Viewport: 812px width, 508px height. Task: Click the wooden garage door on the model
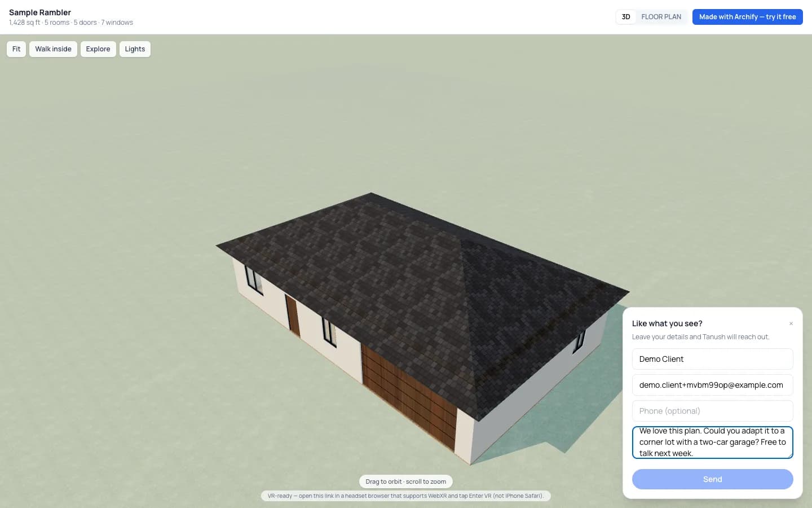point(408,396)
